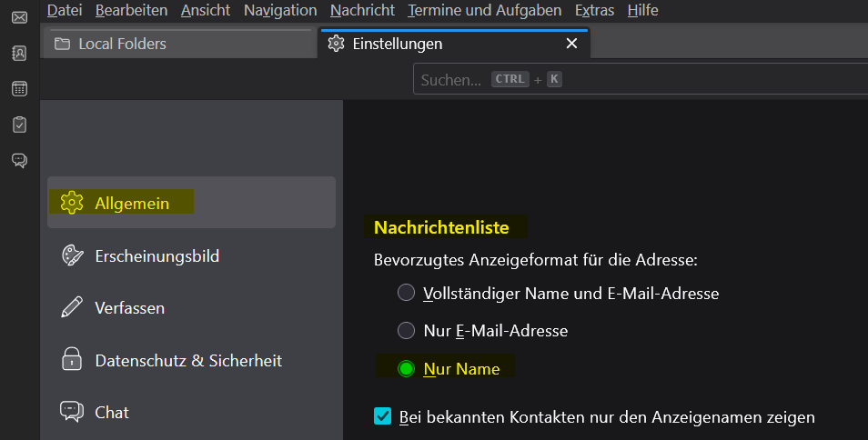Open the Chat space icon in the left bar
The width and height of the screenshot is (868, 440).
19,161
